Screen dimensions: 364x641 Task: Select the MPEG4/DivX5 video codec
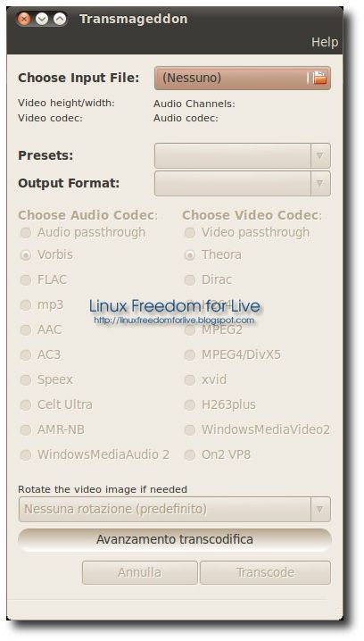coord(189,354)
